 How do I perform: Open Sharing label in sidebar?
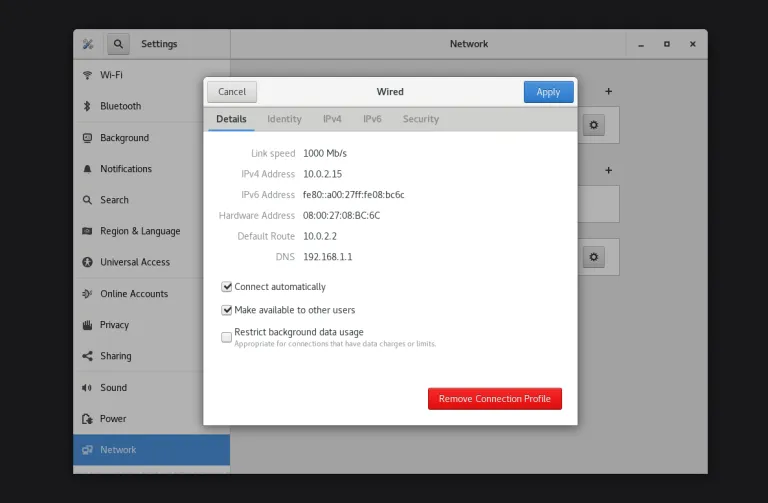(116, 356)
